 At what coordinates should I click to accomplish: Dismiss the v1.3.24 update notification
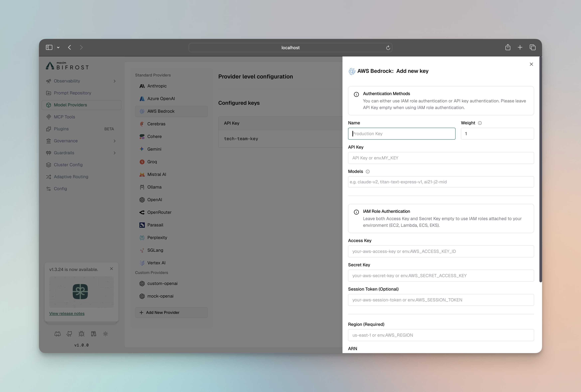(111, 269)
